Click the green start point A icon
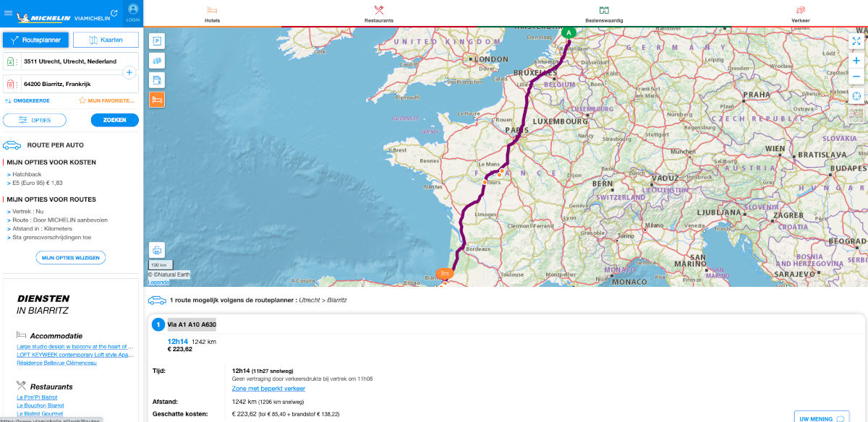The height and width of the screenshot is (422, 868). point(11,62)
